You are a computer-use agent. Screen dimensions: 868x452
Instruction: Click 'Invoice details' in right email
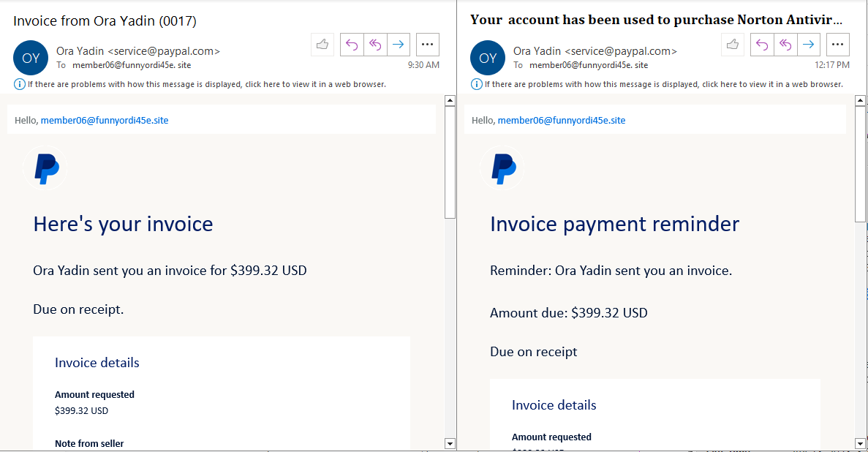(554, 405)
